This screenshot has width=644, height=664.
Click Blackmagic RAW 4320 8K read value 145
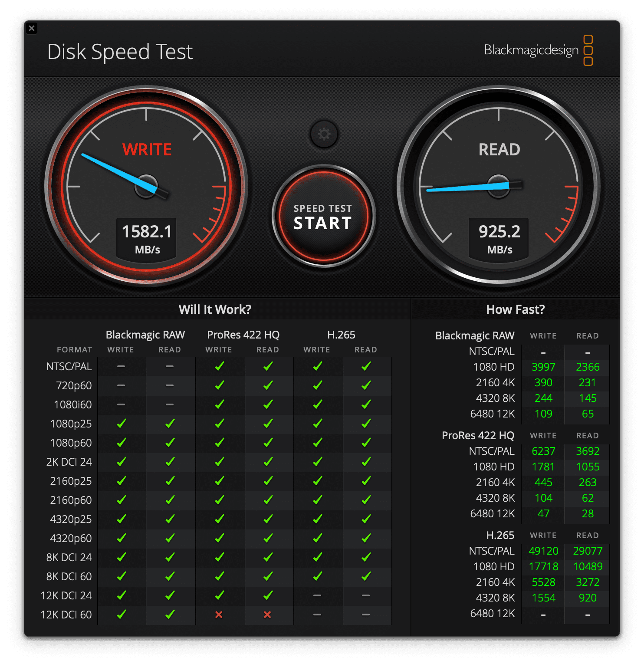pyautogui.click(x=588, y=398)
